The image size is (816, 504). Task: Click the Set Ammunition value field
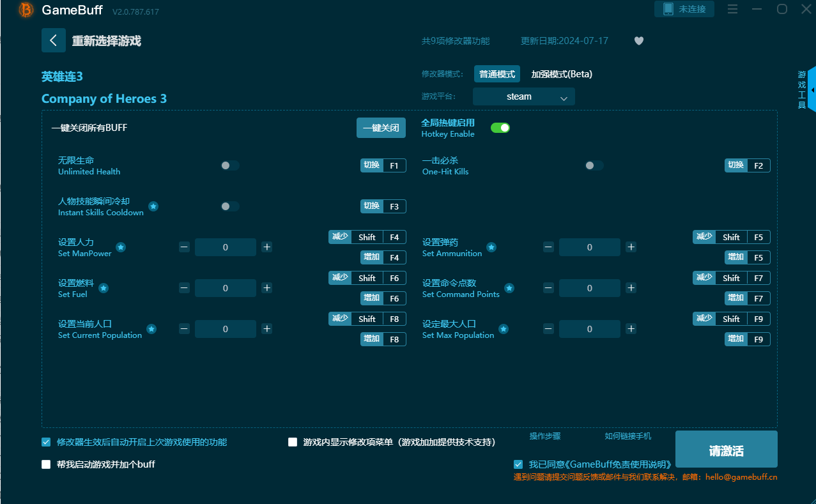click(x=590, y=247)
